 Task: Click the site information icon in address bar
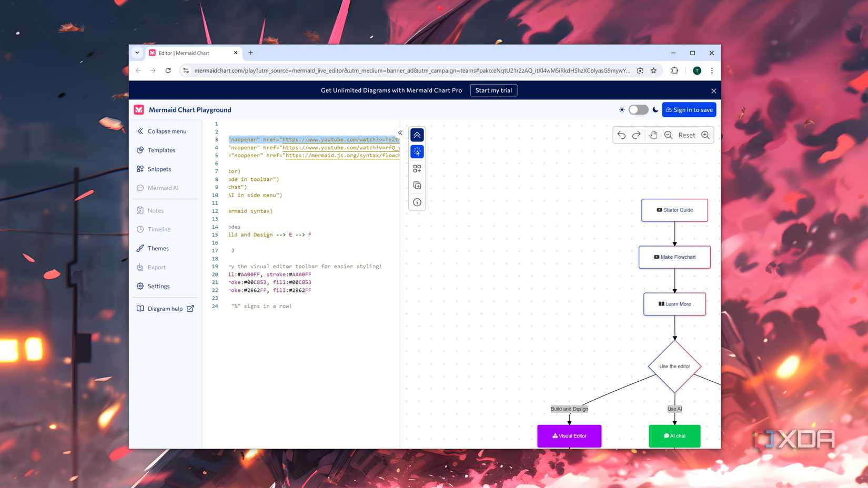tap(186, 70)
